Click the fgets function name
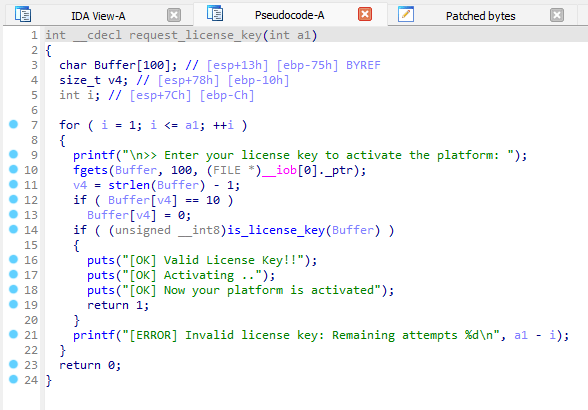588x410 pixels. [x=90, y=170]
